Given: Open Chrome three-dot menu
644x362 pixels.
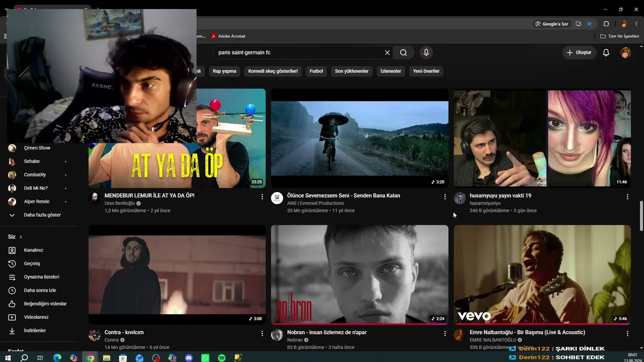Looking at the screenshot, I should click(636, 24).
